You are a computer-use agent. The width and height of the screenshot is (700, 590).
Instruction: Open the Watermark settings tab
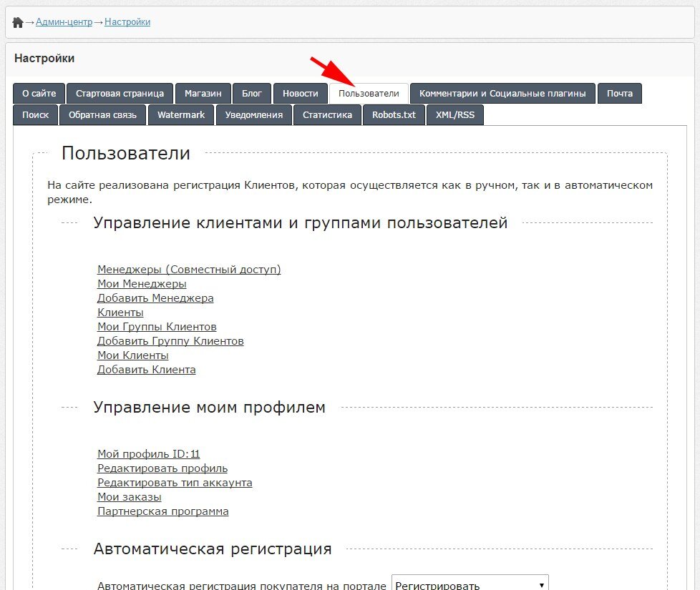click(x=181, y=115)
